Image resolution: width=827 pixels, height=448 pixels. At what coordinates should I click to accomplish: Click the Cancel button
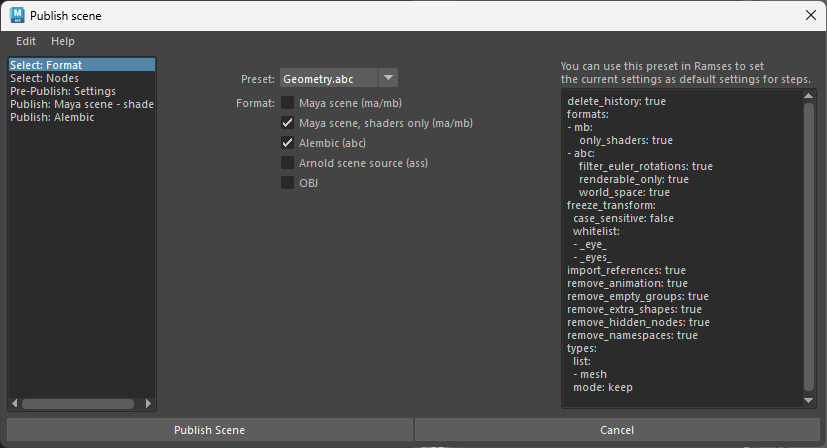click(617, 430)
